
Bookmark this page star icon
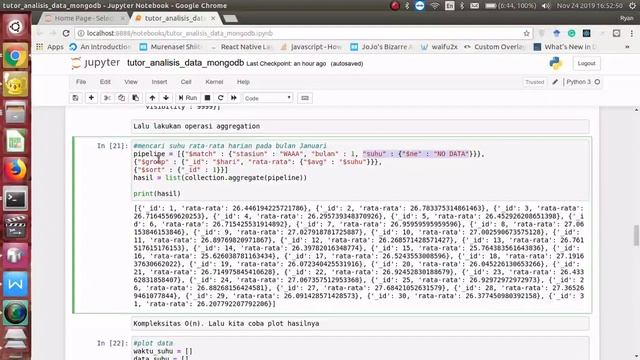click(x=527, y=33)
